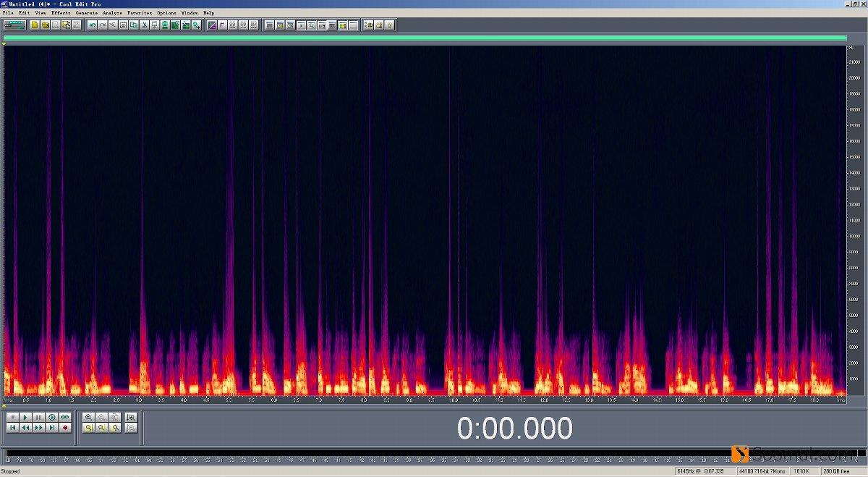Click the large 0:00.000 time display

(515, 429)
